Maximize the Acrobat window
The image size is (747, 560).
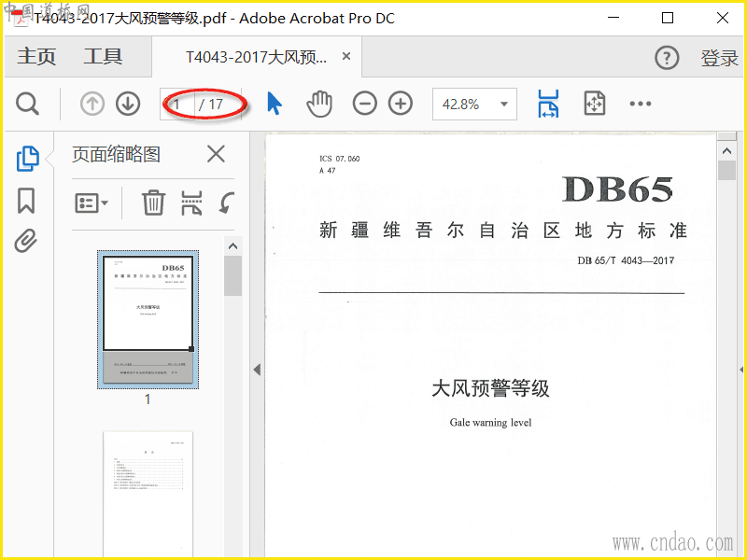point(668,18)
